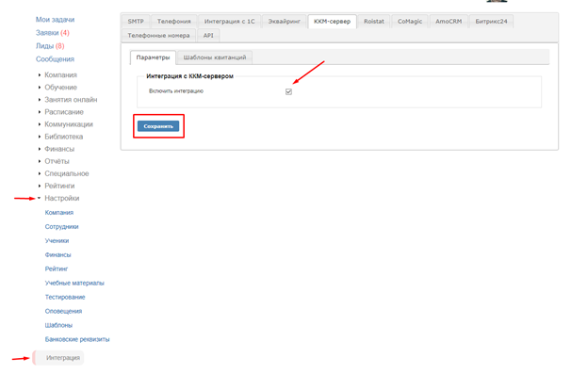This screenshot has height=374, width=588.
Task: Open the Рейтинг settings link
Action: click(57, 268)
